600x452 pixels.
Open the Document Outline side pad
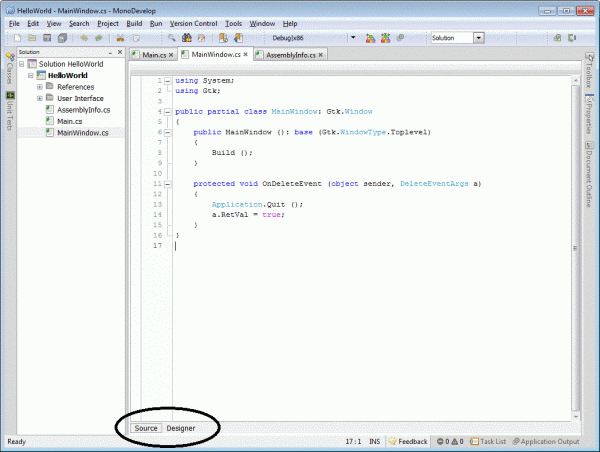click(589, 174)
